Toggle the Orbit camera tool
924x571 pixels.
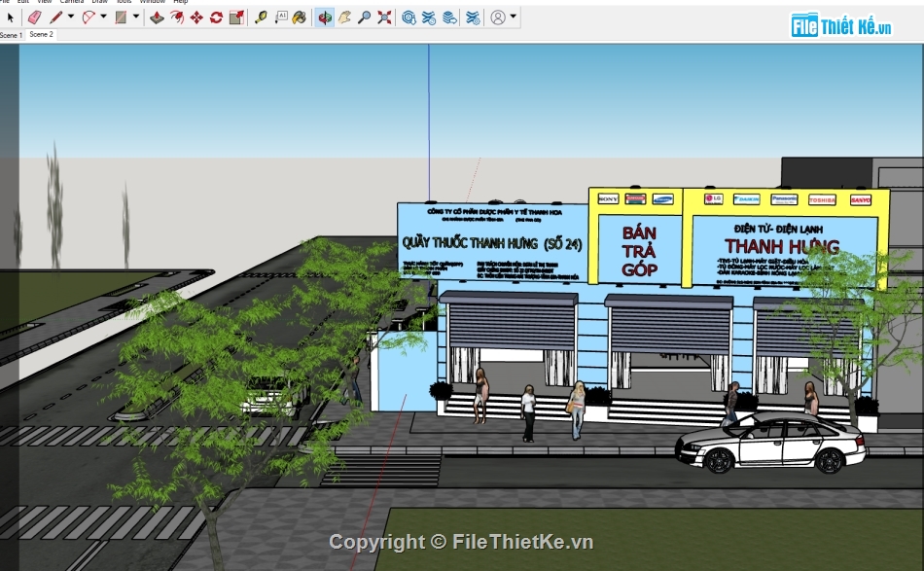324,18
